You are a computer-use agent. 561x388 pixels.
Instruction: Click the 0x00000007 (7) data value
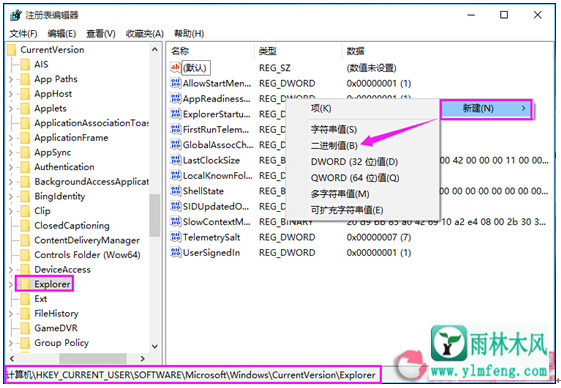(379, 237)
